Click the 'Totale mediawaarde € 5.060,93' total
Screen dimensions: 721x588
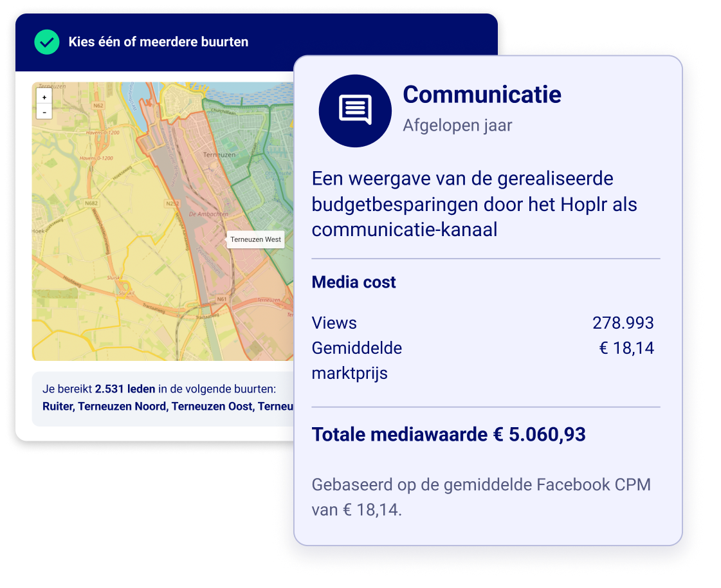[448, 434]
